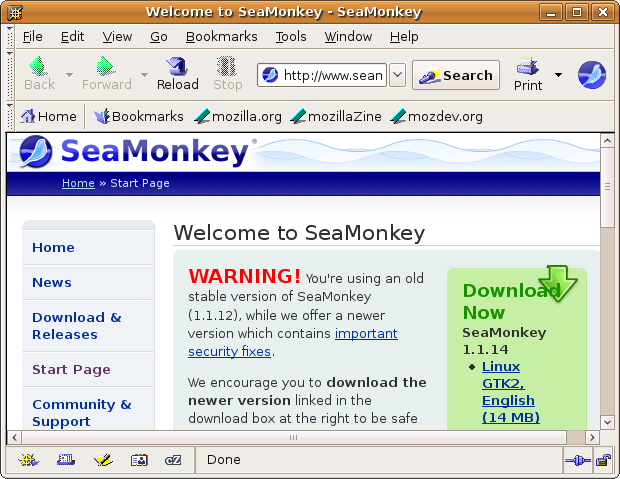Open Mail & Newsgroups status bar icon
This screenshot has width=620, height=479.
(x=66, y=461)
